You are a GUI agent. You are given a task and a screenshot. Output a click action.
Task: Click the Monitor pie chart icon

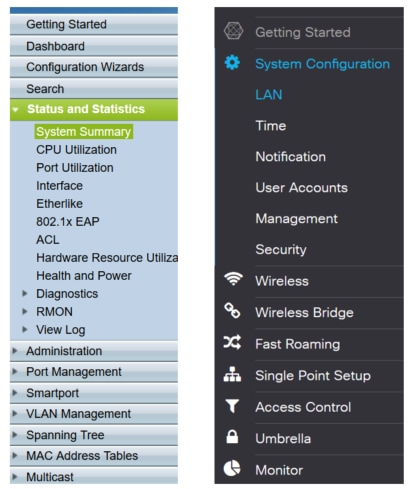tap(232, 468)
